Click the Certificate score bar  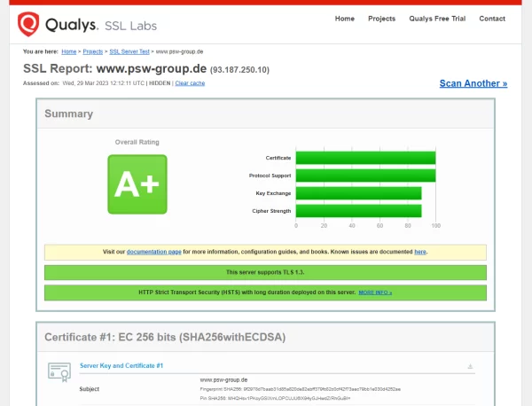click(365, 158)
